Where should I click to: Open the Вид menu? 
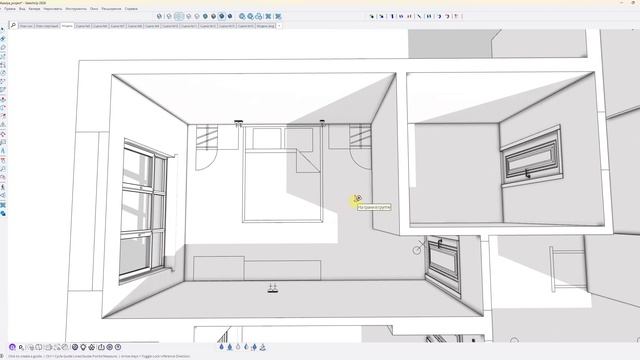[x=22, y=9]
